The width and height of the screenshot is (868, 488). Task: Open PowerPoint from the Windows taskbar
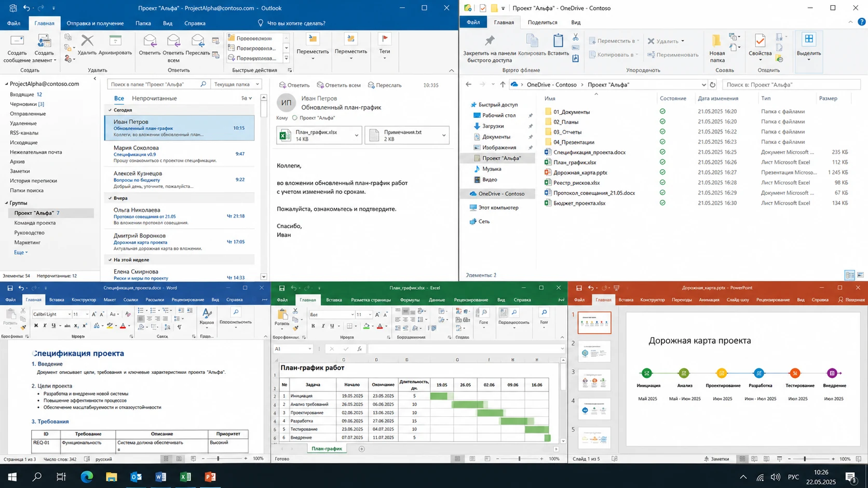coord(210,477)
